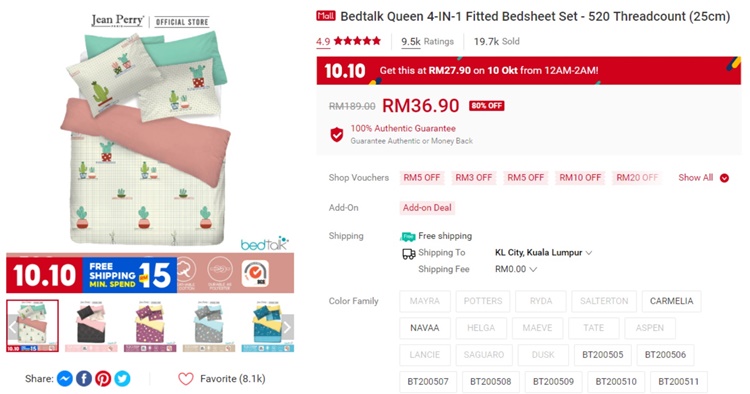Share via Facebook Messenger icon
Image resolution: width=750 pixels, height=394 pixels.
point(65,379)
